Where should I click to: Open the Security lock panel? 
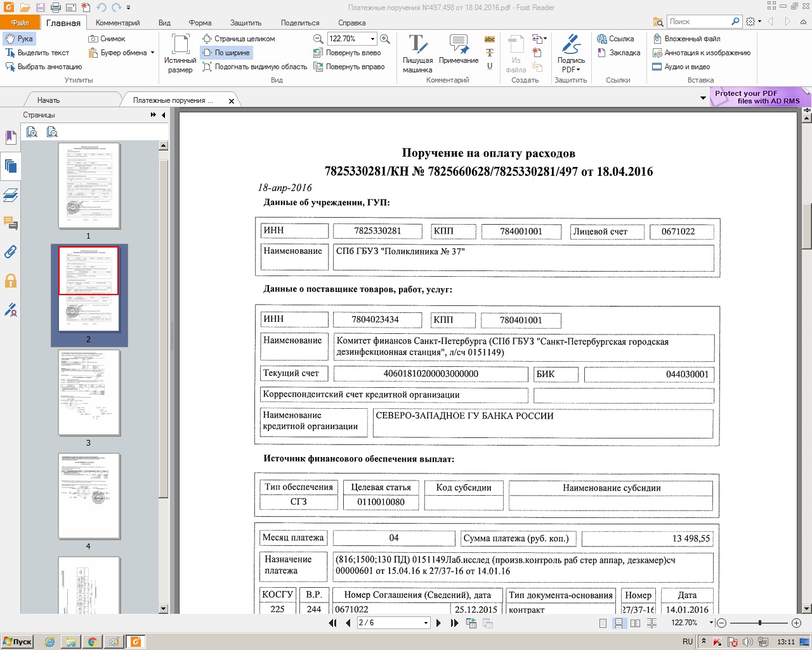10,281
